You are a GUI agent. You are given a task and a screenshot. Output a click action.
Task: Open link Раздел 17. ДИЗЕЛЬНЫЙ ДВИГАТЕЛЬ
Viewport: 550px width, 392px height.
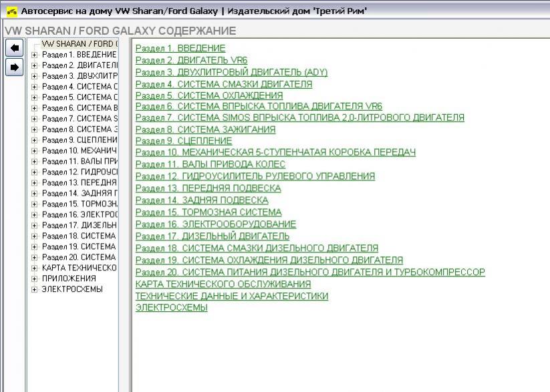[x=213, y=236]
